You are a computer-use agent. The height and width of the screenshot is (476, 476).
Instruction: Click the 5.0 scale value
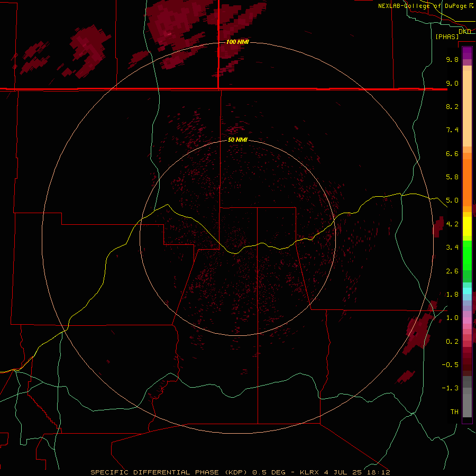(452, 200)
